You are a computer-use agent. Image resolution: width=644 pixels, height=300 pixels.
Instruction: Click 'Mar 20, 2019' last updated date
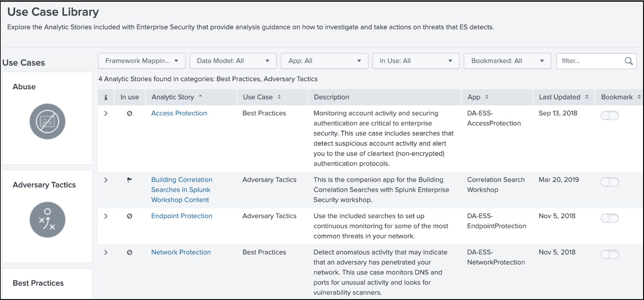click(559, 180)
